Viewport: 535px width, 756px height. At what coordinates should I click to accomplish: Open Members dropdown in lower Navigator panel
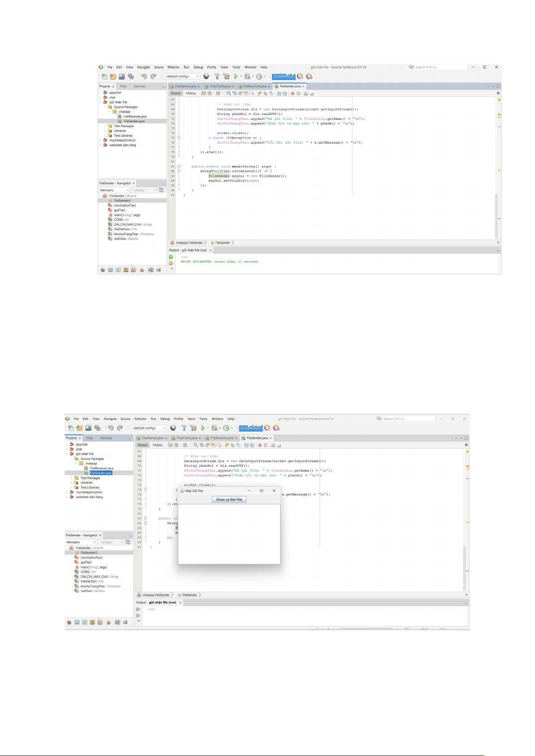click(x=81, y=542)
